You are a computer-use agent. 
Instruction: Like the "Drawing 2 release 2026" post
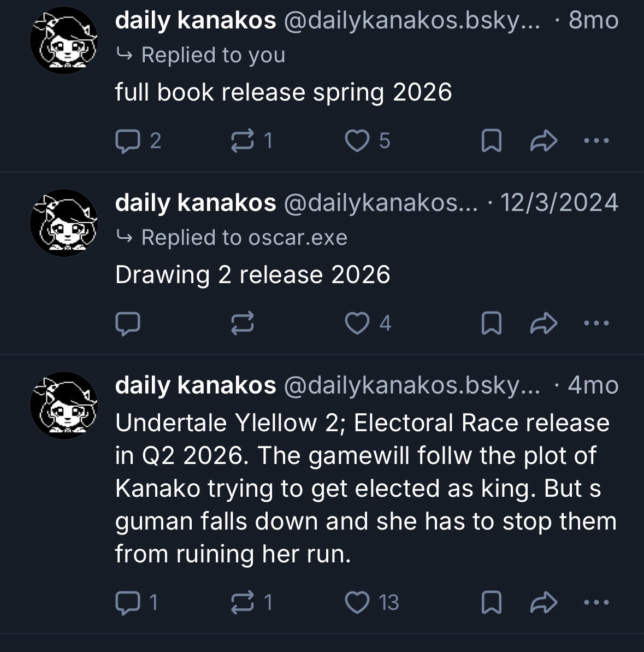357,324
